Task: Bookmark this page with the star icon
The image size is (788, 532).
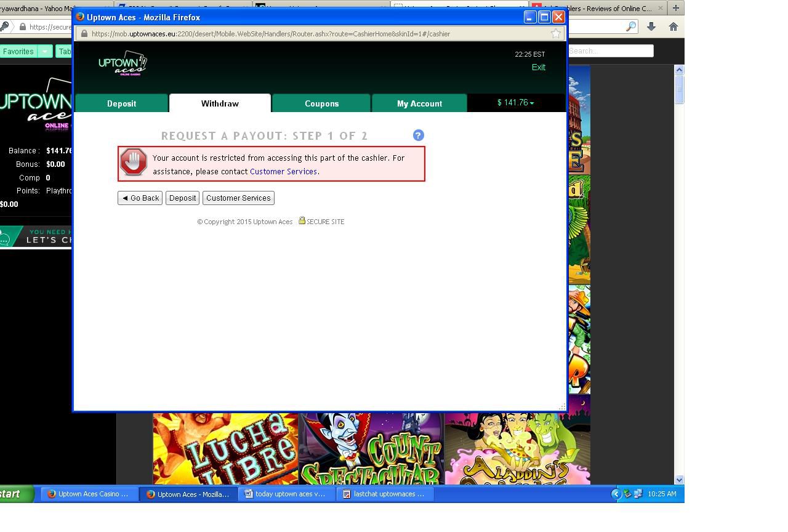Action: pyautogui.click(x=556, y=33)
